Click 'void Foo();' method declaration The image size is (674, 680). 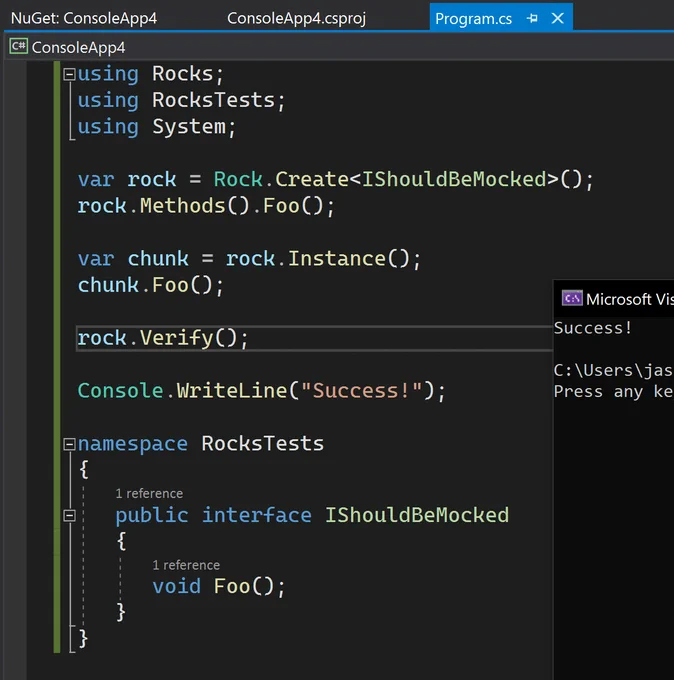tap(219, 587)
